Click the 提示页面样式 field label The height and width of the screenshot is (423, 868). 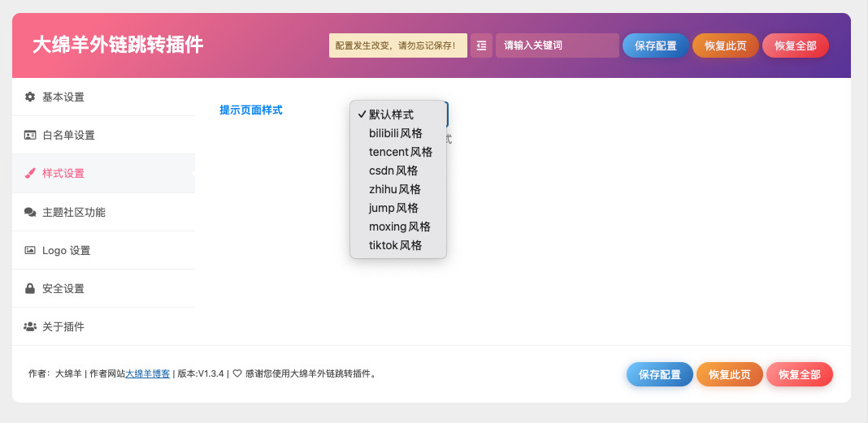coord(251,110)
